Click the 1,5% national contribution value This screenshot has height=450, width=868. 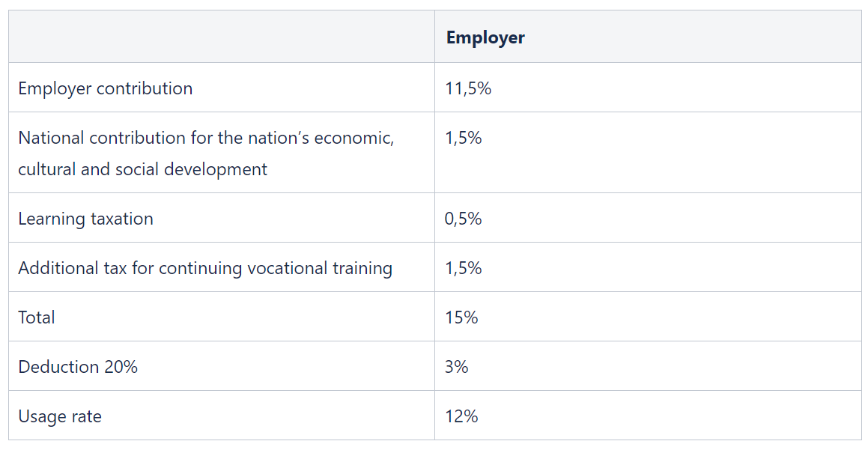click(464, 138)
